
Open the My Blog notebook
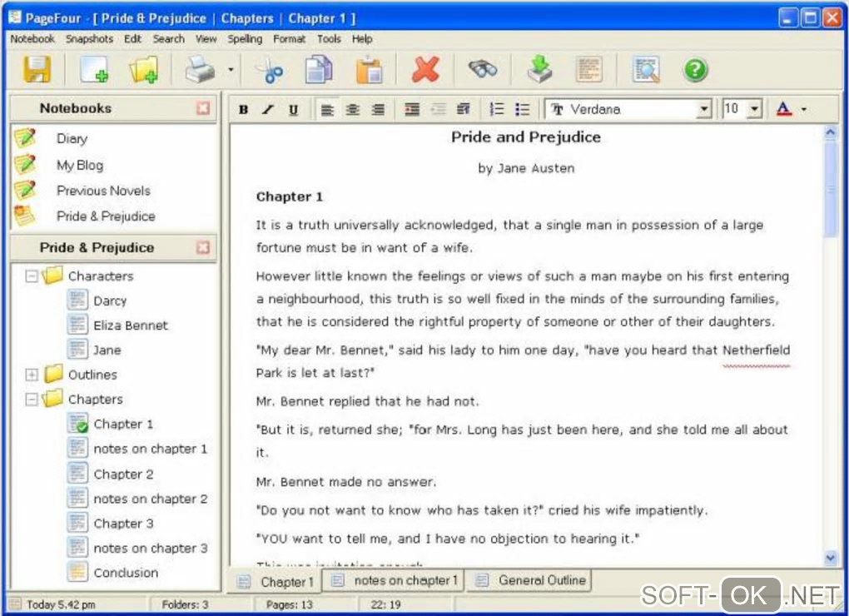tap(80, 165)
